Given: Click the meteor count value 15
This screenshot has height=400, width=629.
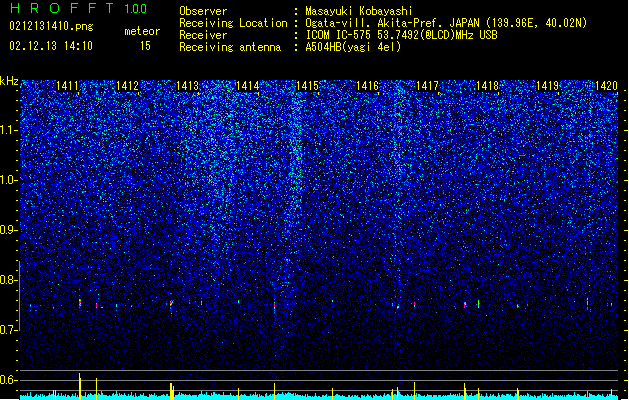Looking at the screenshot, I should pyautogui.click(x=145, y=46).
